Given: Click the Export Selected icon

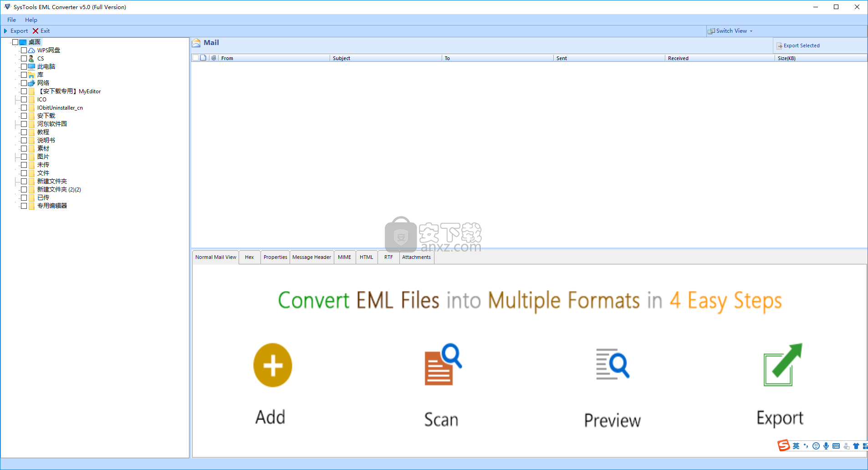Looking at the screenshot, I should (780, 45).
